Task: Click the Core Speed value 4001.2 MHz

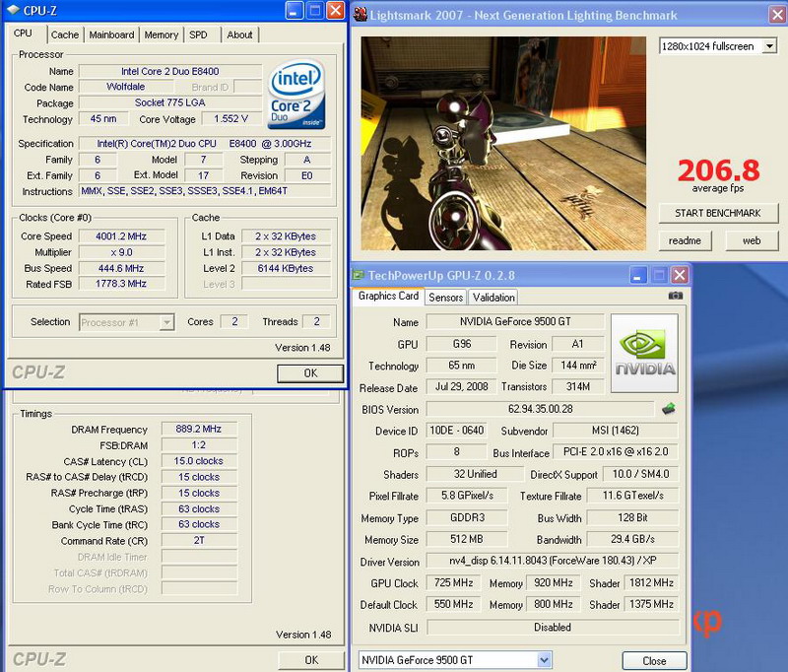Action: point(121,236)
